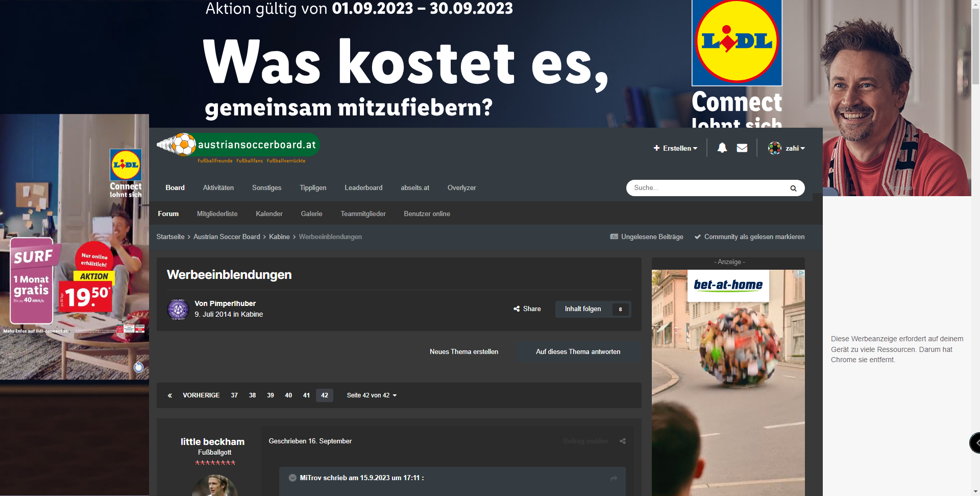The image size is (980, 496).
Task: Click Community als gelesen markieren
Action: 749,237
